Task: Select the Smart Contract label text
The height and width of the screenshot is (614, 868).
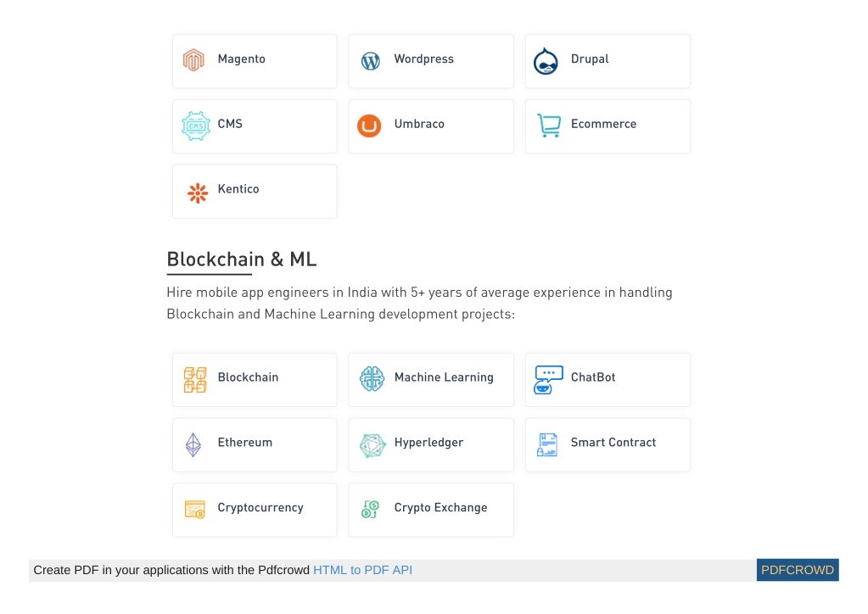Action: point(613,443)
